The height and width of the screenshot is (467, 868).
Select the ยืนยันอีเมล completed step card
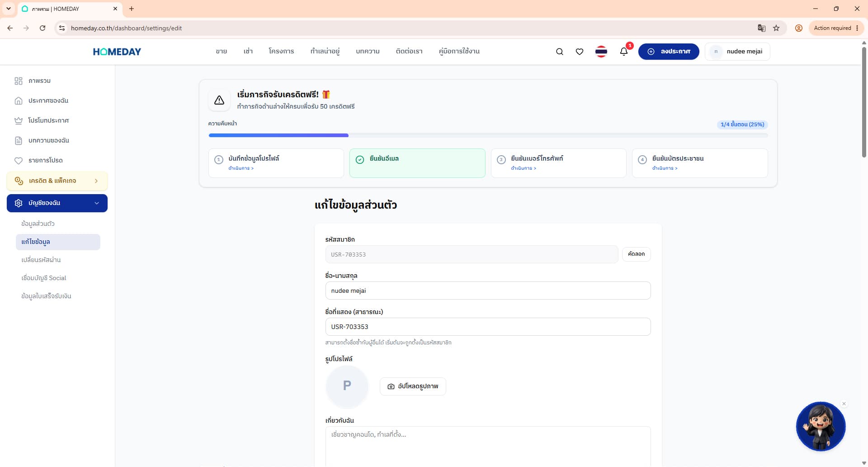pyautogui.click(x=417, y=163)
